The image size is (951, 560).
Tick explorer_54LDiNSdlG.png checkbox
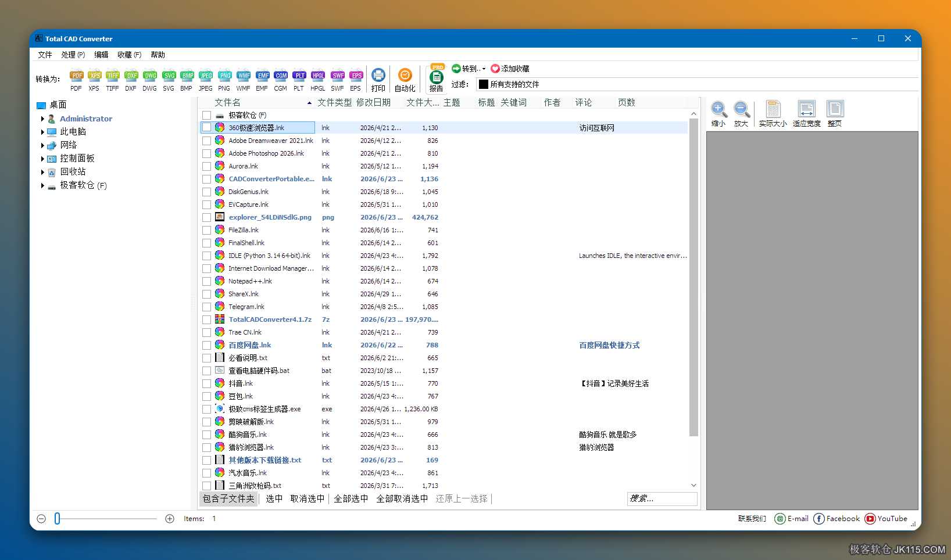207,217
